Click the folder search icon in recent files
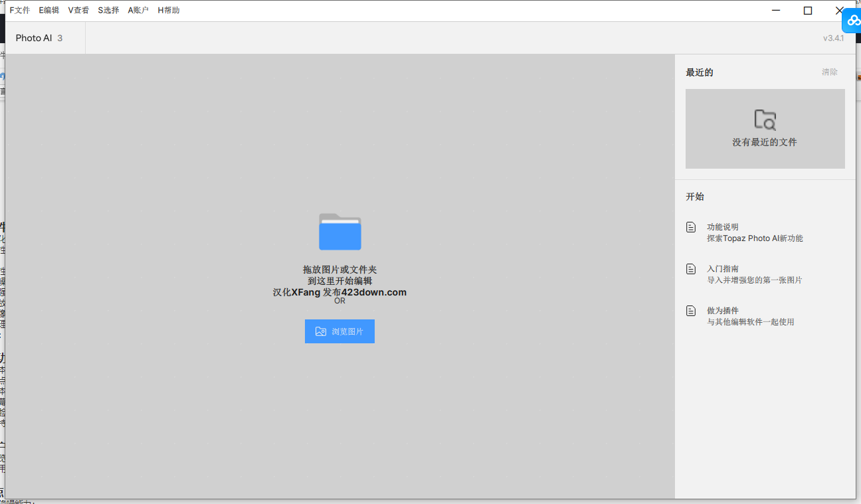The image size is (861, 504). [765, 120]
